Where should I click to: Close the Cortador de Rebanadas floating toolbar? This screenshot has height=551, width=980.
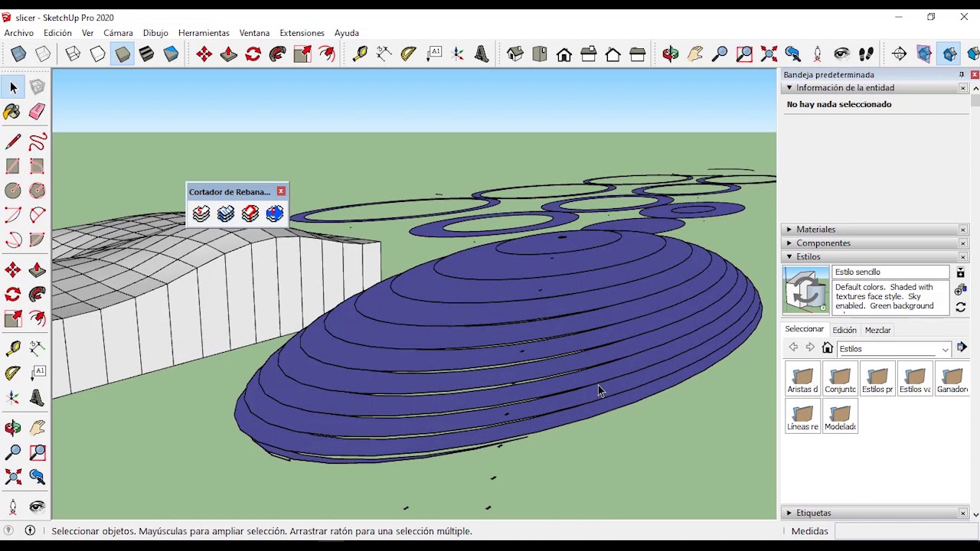coord(281,191)
